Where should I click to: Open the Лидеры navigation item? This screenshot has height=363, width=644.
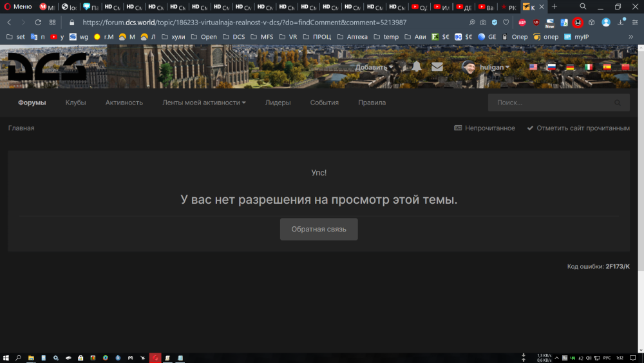(278, 103)
